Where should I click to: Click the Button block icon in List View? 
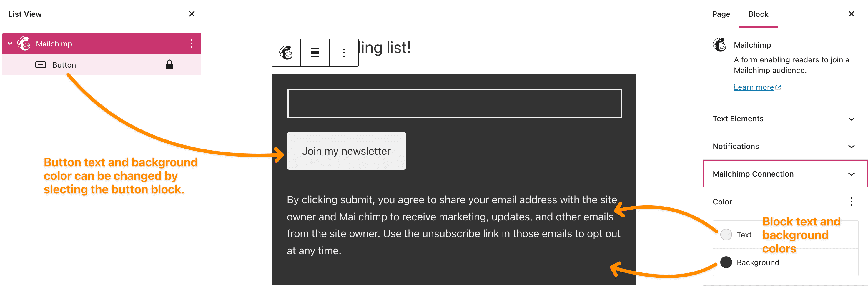(x=40, y=65)
